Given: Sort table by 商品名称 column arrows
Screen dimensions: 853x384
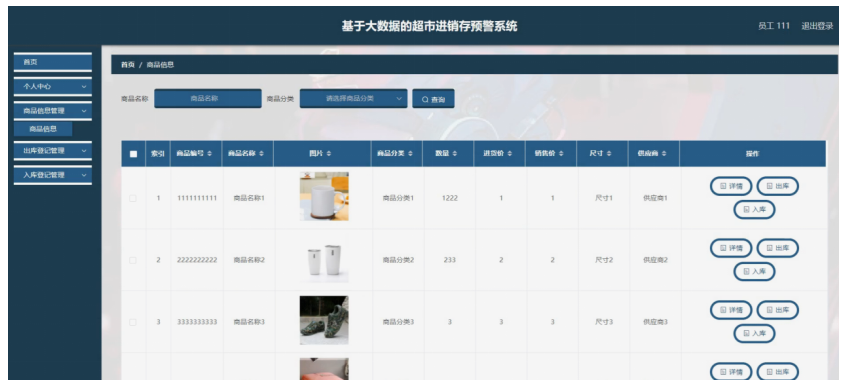Looking at the screenshot, I should pyautogui.click(x=262, y=154).
